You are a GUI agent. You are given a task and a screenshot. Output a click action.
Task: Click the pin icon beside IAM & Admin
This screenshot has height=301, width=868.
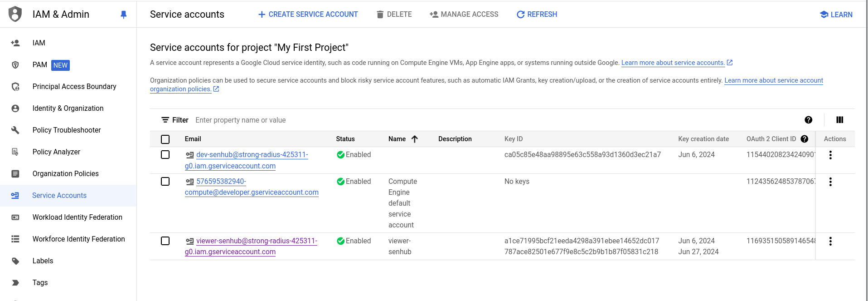point(123,15)
